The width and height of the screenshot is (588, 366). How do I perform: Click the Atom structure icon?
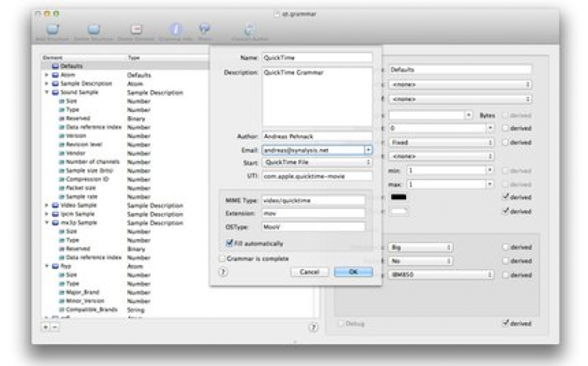pos(56,75)
